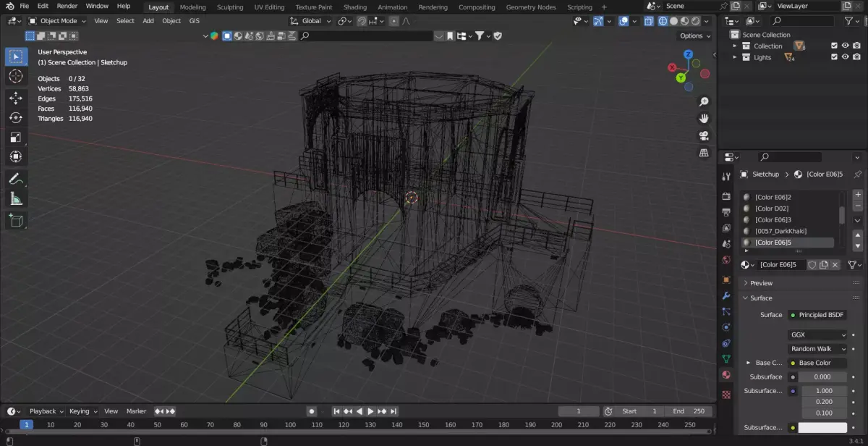Switch to solid viewport shading

(673, 22)
